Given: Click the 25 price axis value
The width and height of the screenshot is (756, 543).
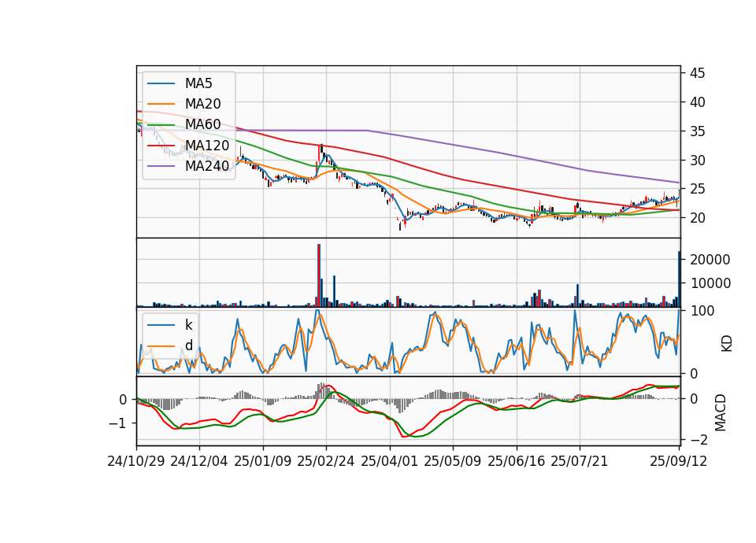Looking at the screenshot, I should [697, 189].
